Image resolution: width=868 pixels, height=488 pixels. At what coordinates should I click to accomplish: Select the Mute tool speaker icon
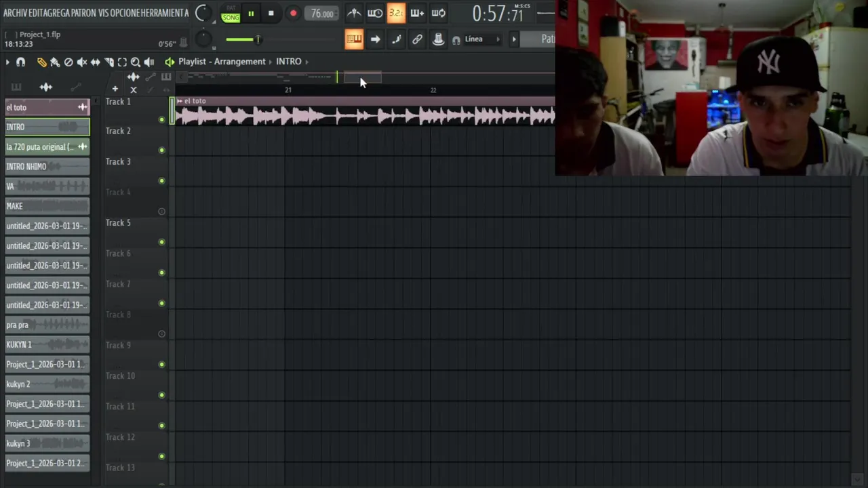click(x=82, y=62)
